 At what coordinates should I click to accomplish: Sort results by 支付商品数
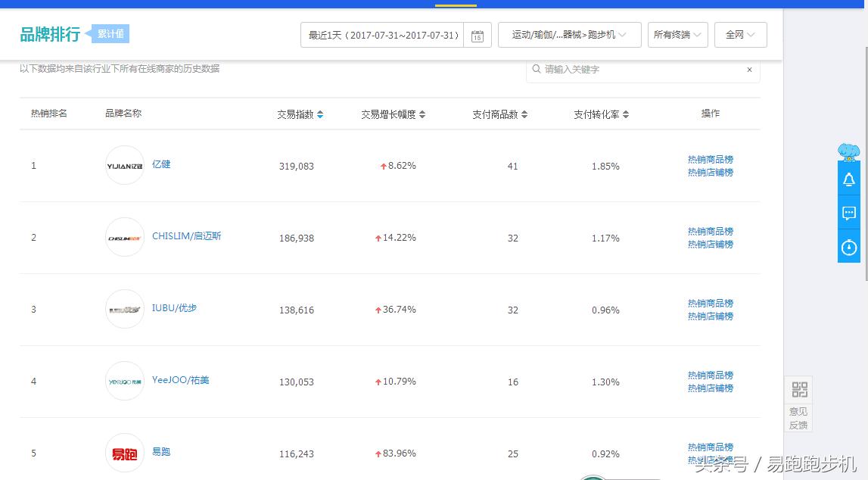(x=524, y=114)
